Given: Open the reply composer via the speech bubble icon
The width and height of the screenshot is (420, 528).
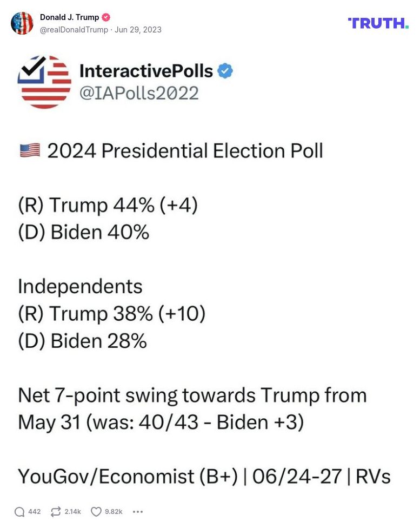Looking at the screenshot, I should click(20, 511).
